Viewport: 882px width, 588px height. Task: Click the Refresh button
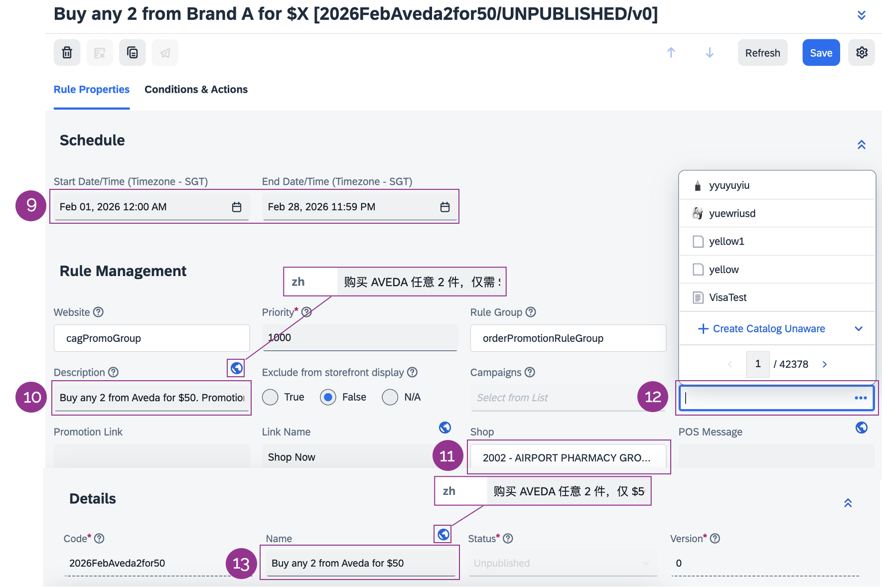coord(762,53)
